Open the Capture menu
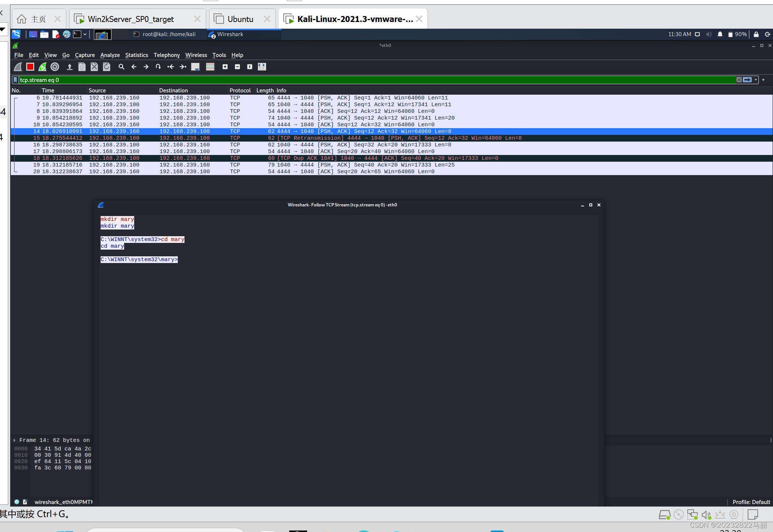 [85, 55]
